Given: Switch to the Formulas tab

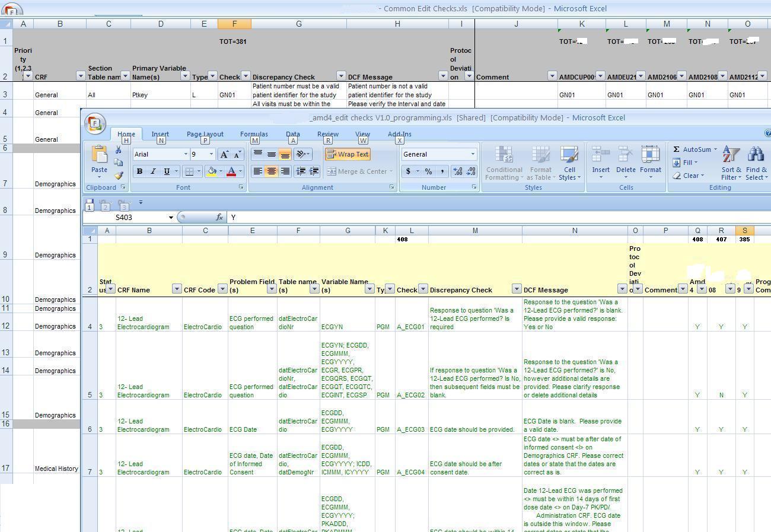Looking at the screenshot, I should (254, 134).
